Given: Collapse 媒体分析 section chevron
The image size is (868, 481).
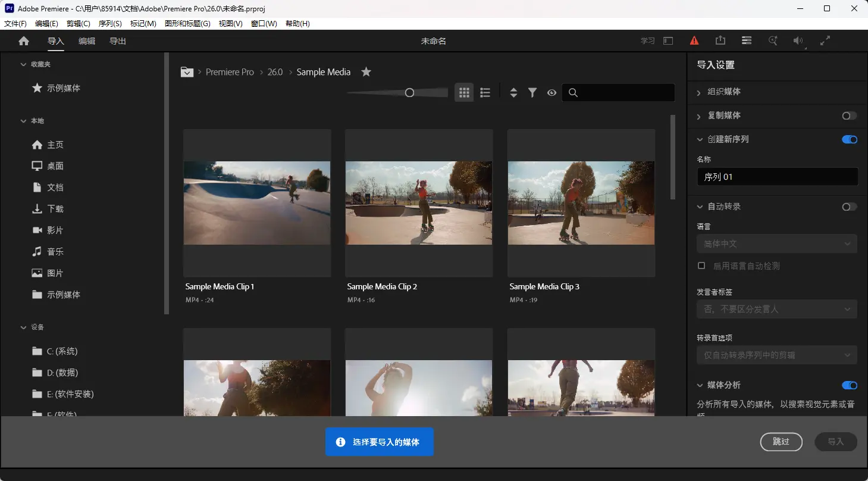Looking at the screenshot, I should (x=699, y=385).
